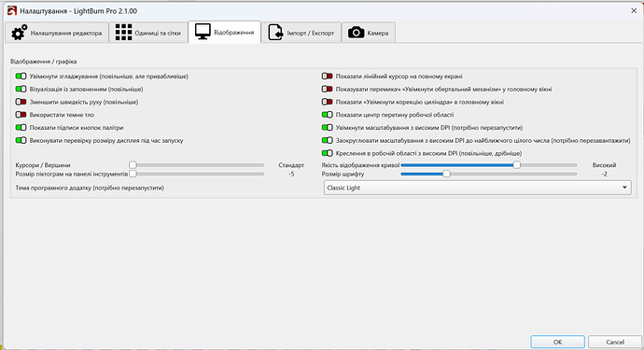Click the camera icon tab

(x=357, y=33)
